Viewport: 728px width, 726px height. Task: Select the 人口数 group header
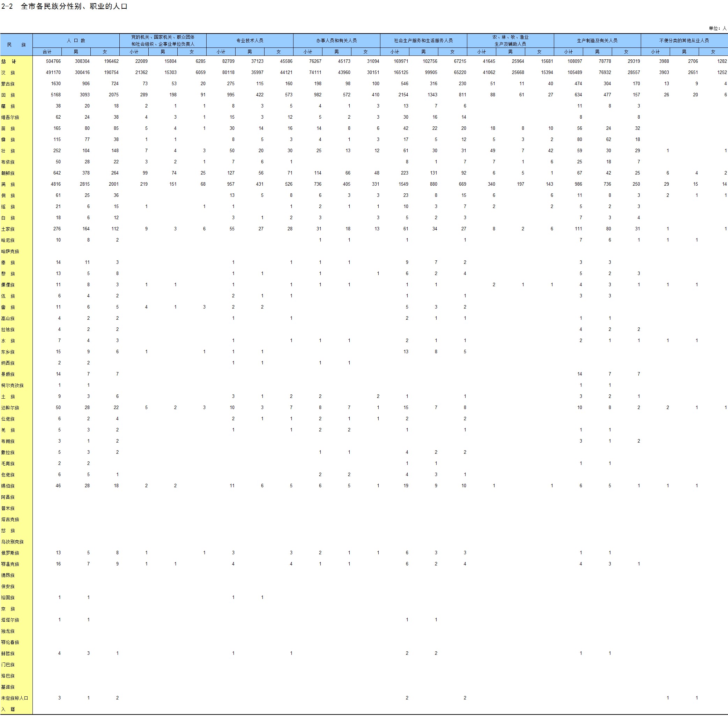coord(76,41)
